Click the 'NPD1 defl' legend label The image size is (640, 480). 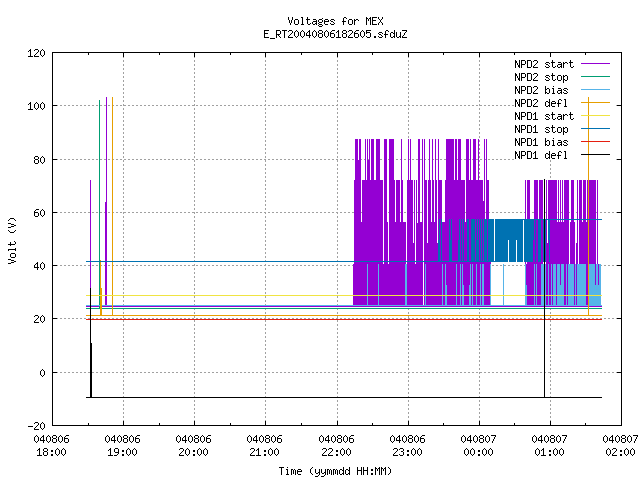(x=541, y=156)
